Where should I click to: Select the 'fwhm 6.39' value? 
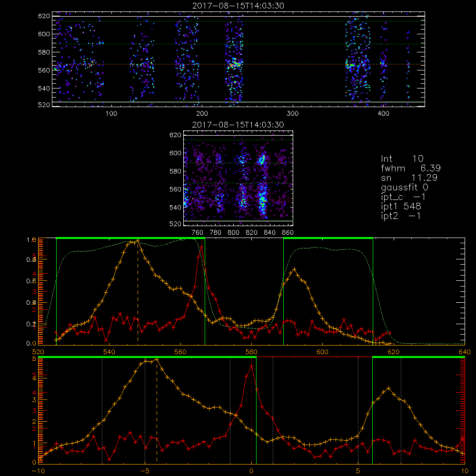411,168
